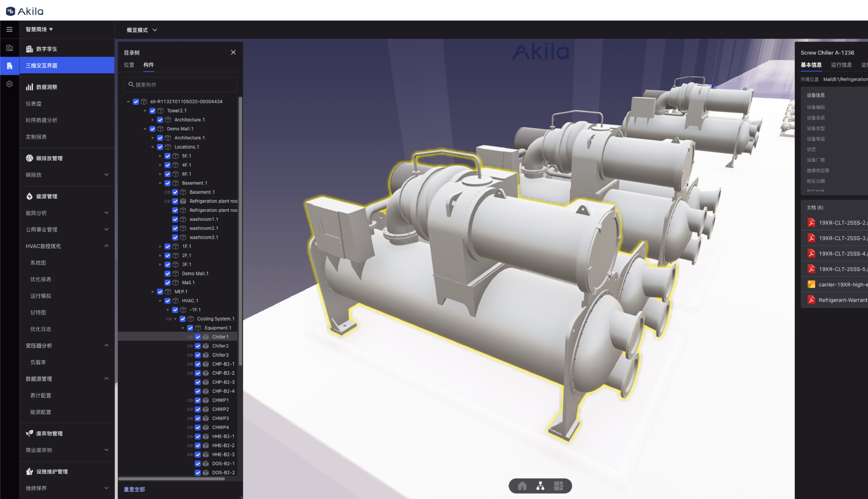The width and height of the screenshot is (868, 499).
Task: Uncheck the washroom1.1 checkbox
Action: click(x=175, y=219)
